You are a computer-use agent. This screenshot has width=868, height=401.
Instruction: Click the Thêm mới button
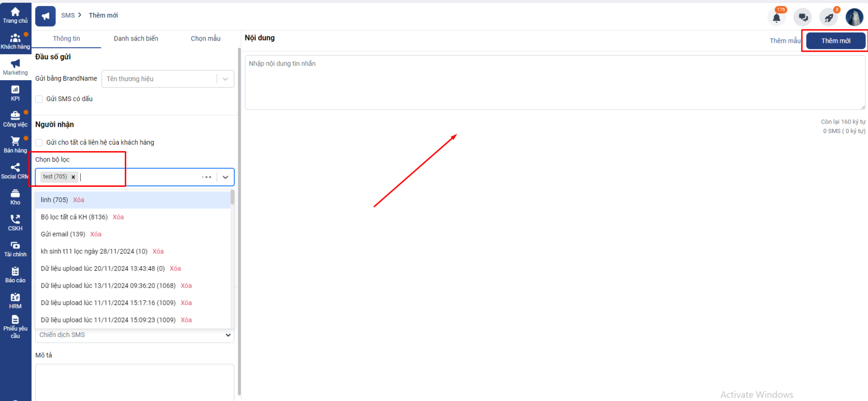coord(835,41)
